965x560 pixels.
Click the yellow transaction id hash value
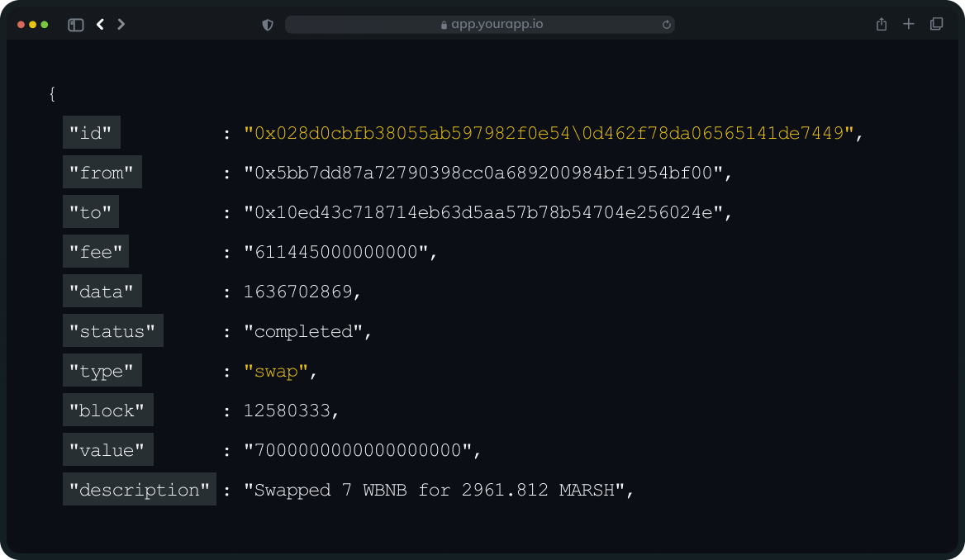548,133
